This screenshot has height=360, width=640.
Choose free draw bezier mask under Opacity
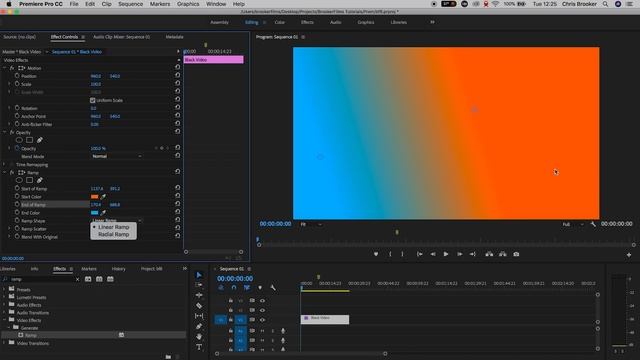[40, 140]
